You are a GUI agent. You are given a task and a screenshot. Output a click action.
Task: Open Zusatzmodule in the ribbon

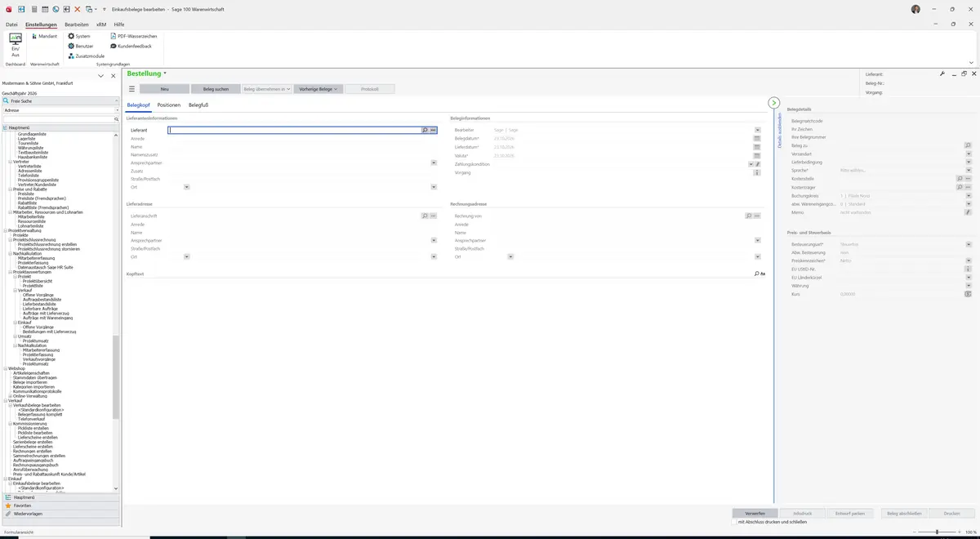pos(86,56)
